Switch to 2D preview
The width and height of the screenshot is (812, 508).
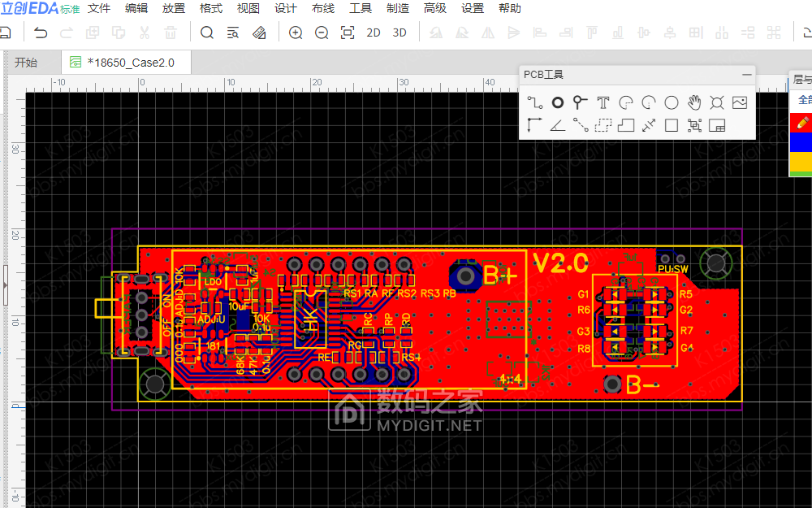pos(374,33)
